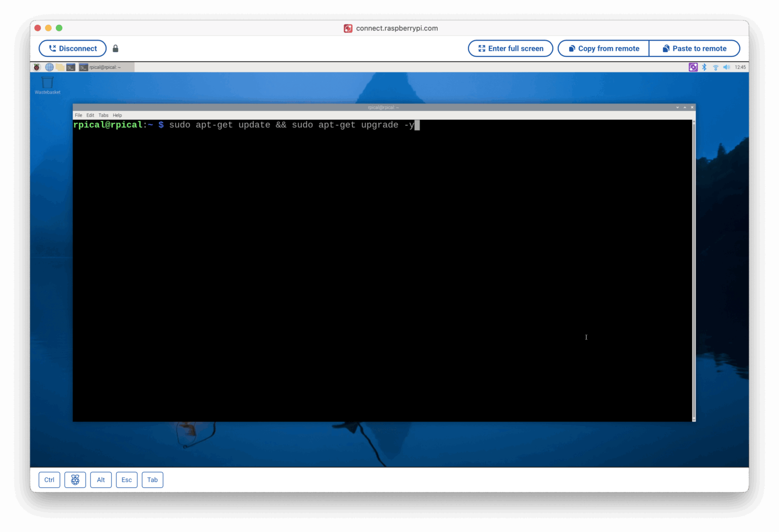This screenshot has height=532, width=779.
Task: Open the Raspberry Pi applications menu
Action: [x=37, y=67]
